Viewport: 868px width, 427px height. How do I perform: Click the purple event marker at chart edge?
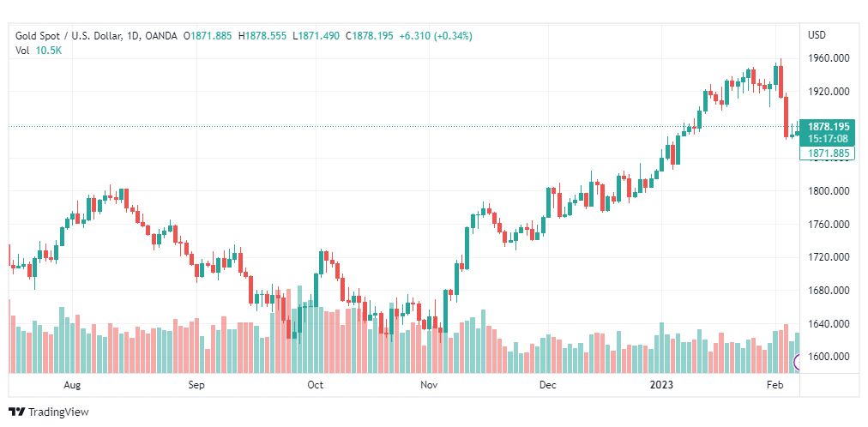coord(799,364)
